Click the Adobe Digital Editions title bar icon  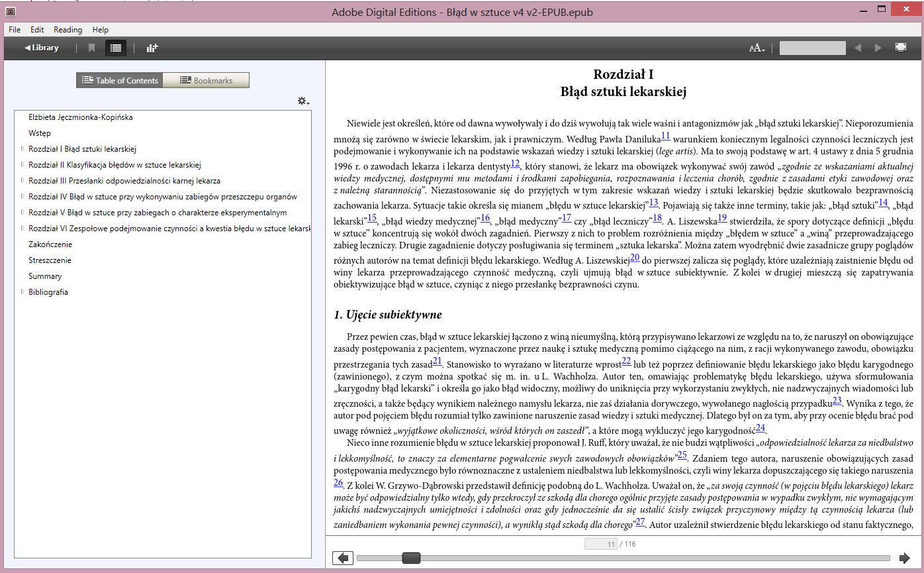tap(10, 12)
